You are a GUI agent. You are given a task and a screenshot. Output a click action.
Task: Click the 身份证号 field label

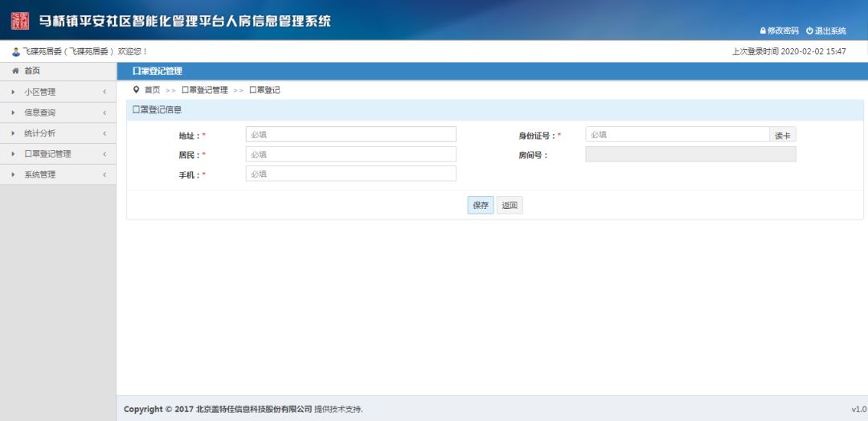(539, 136)
